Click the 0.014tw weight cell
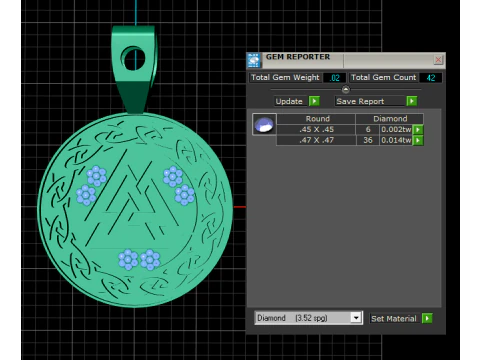 pyautogui.click(x=396, y=140)
